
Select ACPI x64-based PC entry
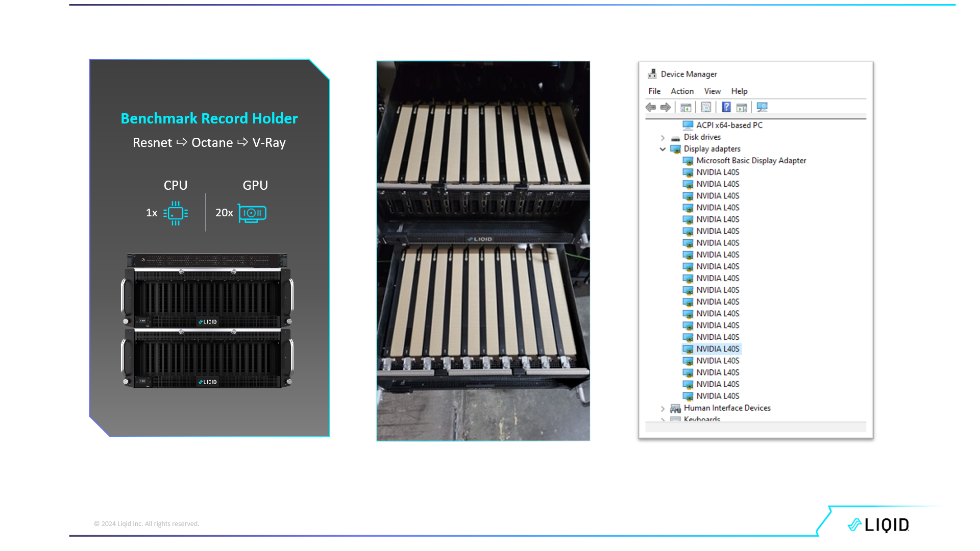click(729, 125)
